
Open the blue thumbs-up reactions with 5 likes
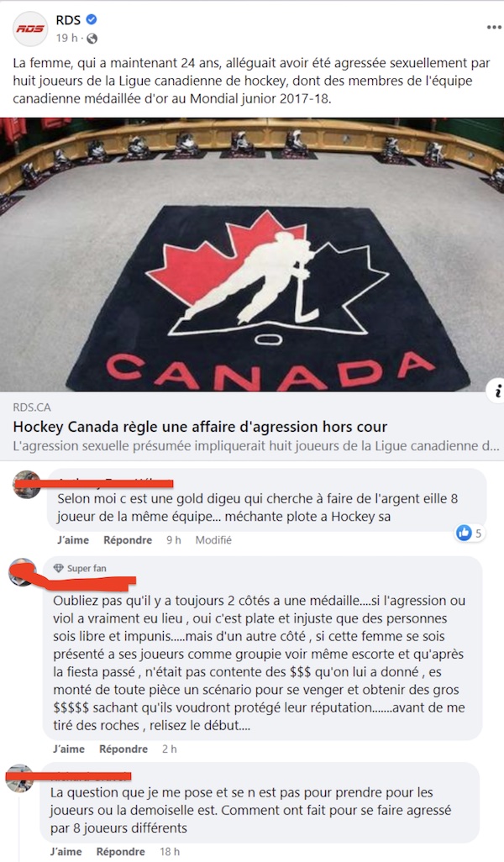470,533
